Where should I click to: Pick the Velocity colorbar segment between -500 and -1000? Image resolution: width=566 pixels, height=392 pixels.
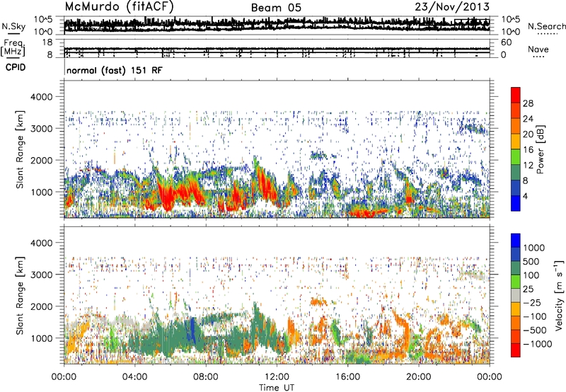[516, 337]
